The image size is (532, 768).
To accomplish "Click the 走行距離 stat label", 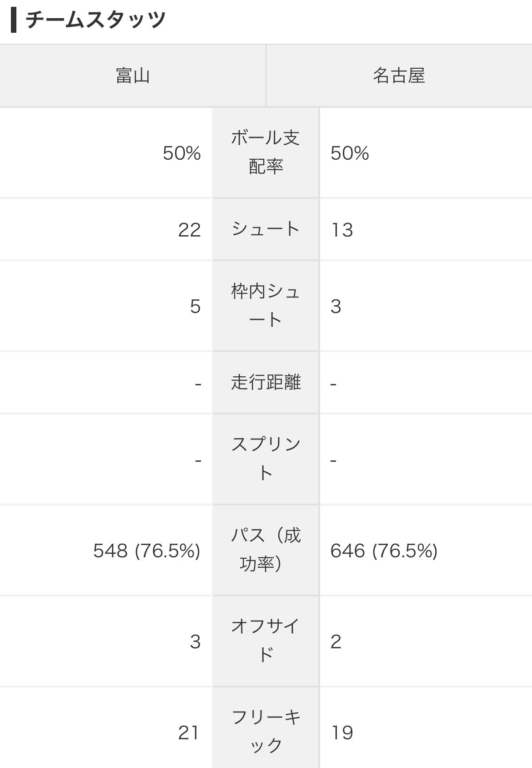I will pos(266,383).
